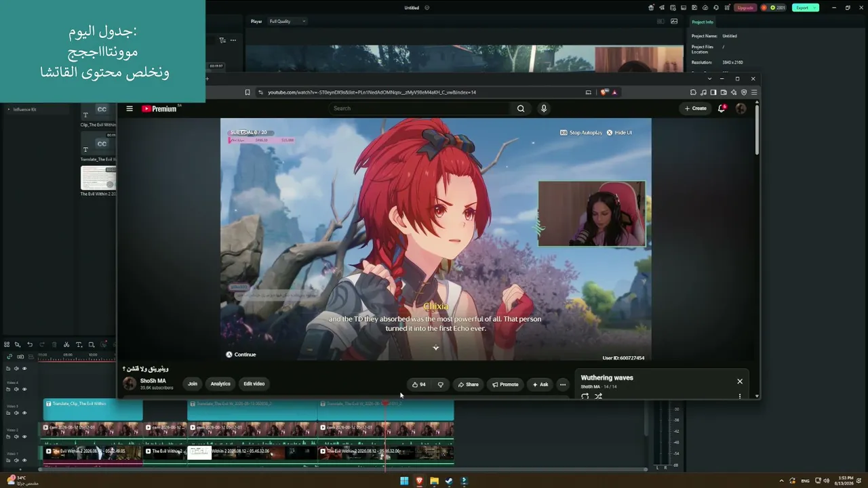Mute the Video 3 track

coord(16,413)
